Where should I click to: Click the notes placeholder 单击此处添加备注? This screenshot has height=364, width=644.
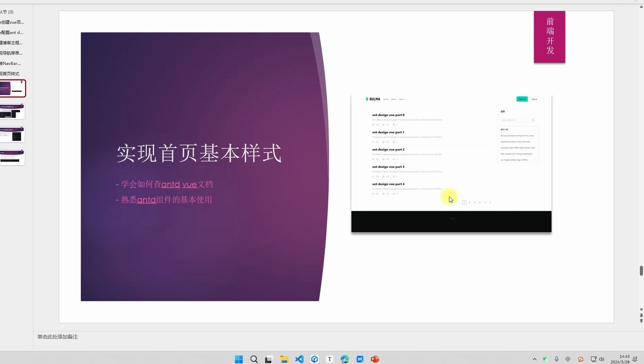point(57,337)
